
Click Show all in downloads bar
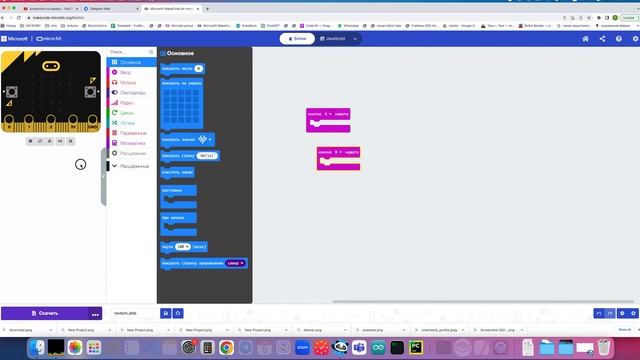[x=624, y=329]
